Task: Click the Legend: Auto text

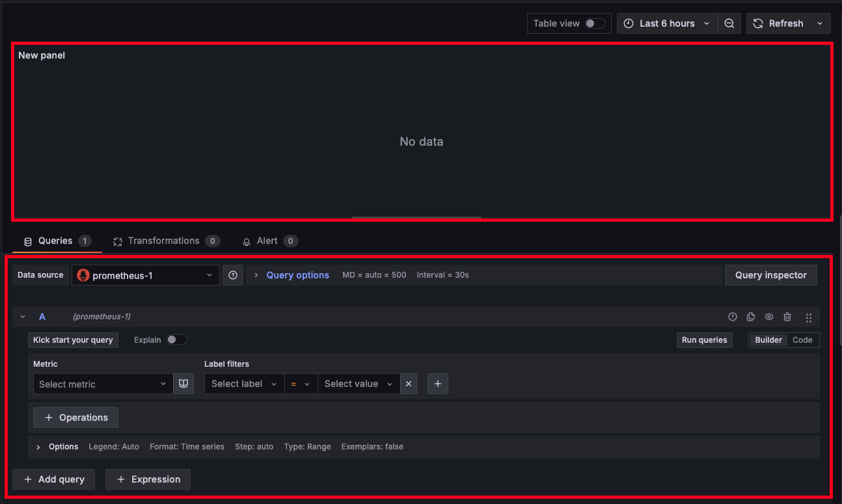Action: tap(114, 447)
